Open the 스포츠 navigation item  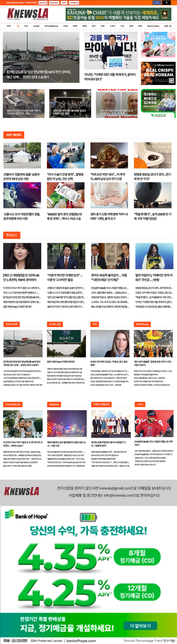(x=112, y=26)
